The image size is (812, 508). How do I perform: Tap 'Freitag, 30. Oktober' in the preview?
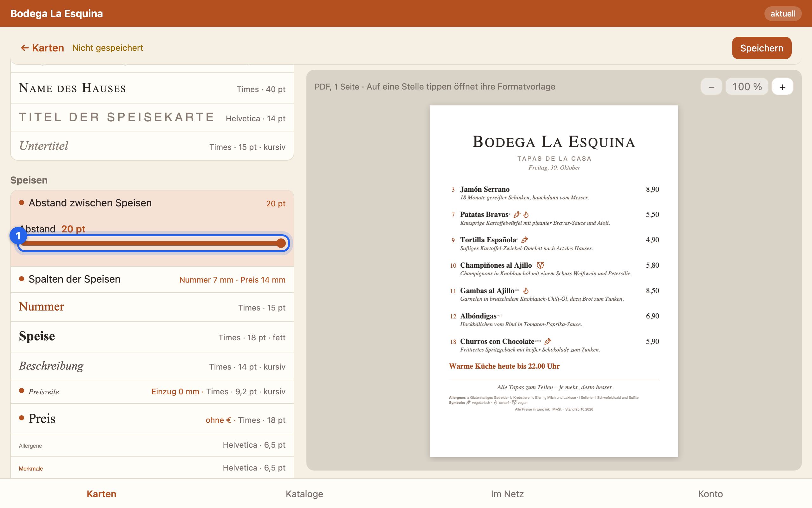tap(554, 168)
